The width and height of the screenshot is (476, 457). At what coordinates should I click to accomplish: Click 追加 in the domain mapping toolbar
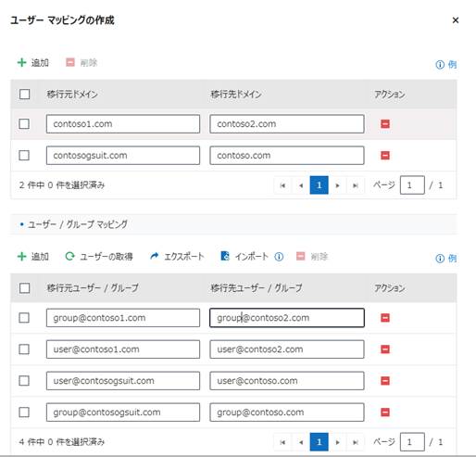33,63
